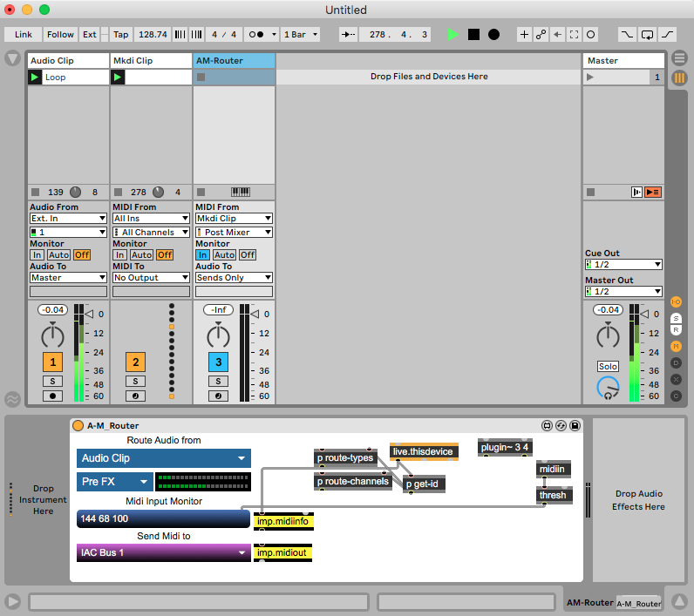This screenshot has width=694, height=616.
Task: Select the AM-Router track header
Action: point(234,61)
